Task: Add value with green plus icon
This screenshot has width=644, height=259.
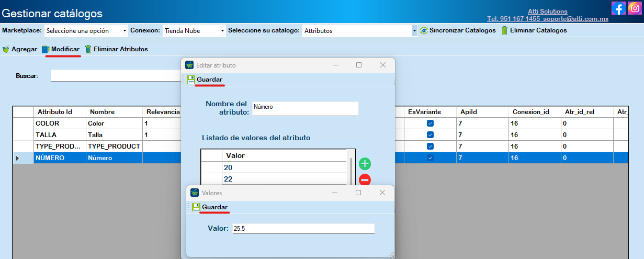Action: [x=365, y=163]
